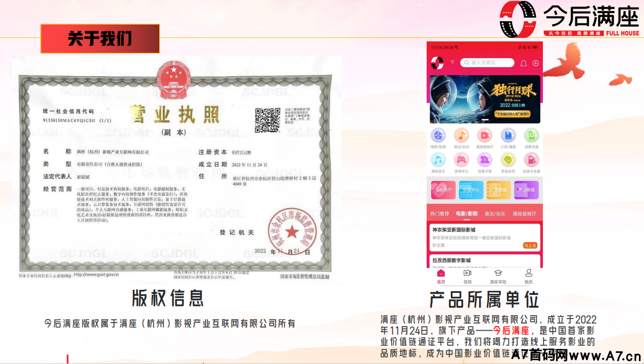Switch to the 满座放映厅 tab
This screenshot has height=364, width=644.
click(x=524, y=214)
